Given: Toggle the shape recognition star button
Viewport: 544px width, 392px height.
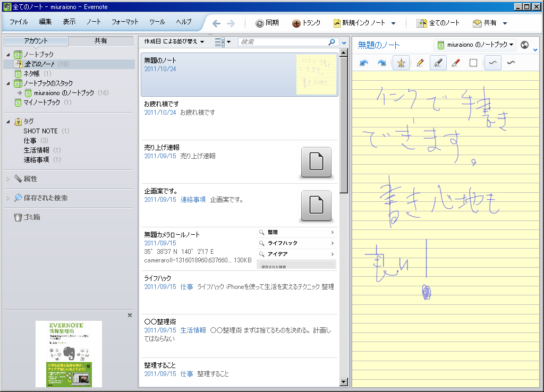Looking at the screenshot, I should [401, 63].
